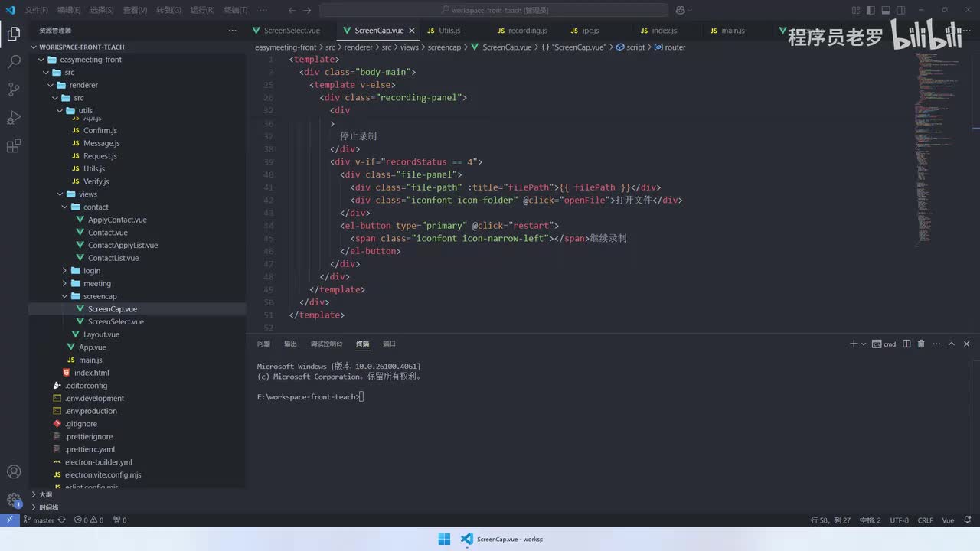Image resolution: width=980 pixels, height=551 pixels.
Task: Open the Run and Debug view
Action: (x=14, y=118)
